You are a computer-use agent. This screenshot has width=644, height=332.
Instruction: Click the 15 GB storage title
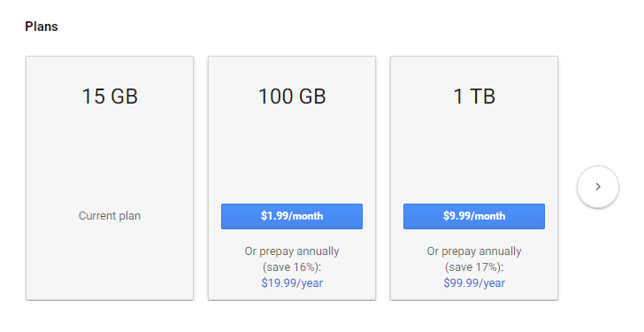tap(110, 97)
